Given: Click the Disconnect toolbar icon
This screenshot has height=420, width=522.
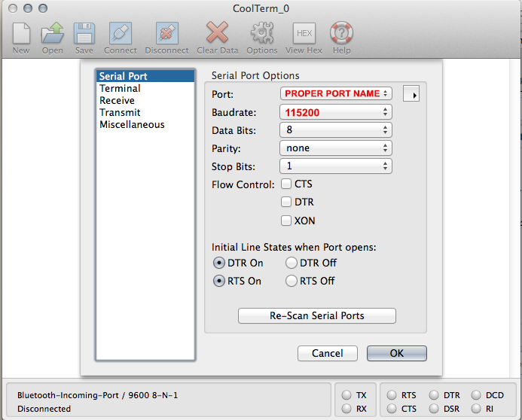Looking at the screenshot, I should pyautogui.click(x=166, y=33).
